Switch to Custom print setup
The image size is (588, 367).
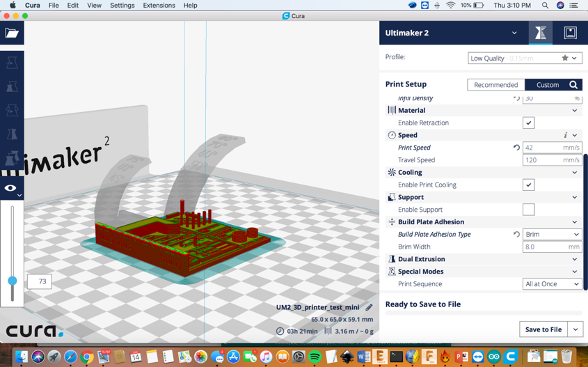pos(548,85)
